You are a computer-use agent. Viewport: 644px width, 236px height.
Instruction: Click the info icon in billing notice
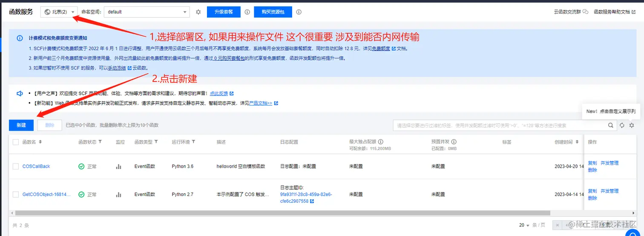20,38
